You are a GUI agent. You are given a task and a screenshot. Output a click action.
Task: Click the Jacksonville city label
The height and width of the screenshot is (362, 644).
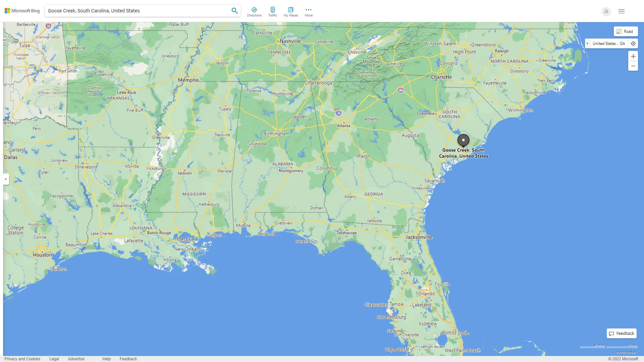coord(419,237)
